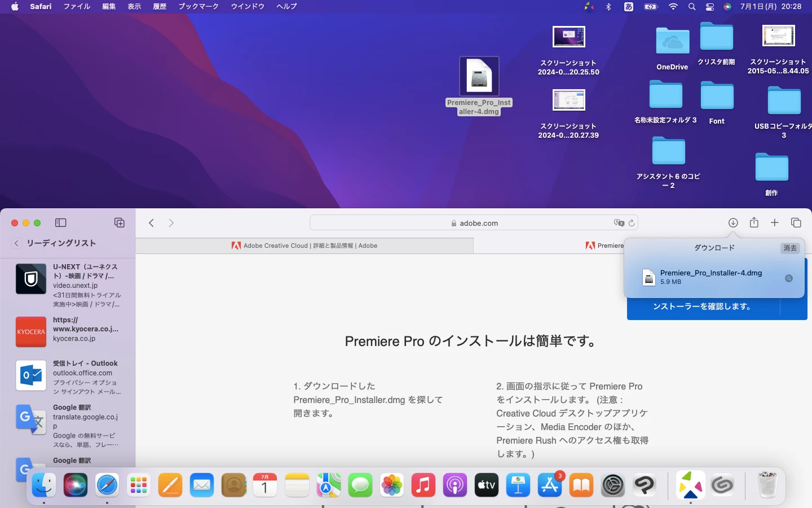Open the 履歴 menu
This screenshot has width=812, height=508.
(x=160, y=6)
